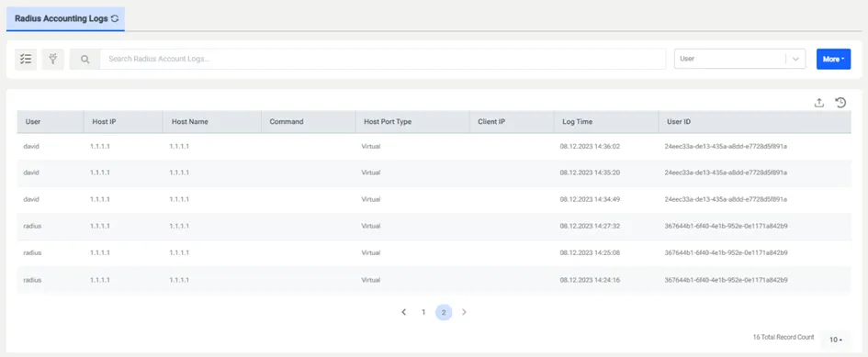Expand the blue More button menu
The width and height of the screenshot is (868, 357).
click(x=834, y=59)
